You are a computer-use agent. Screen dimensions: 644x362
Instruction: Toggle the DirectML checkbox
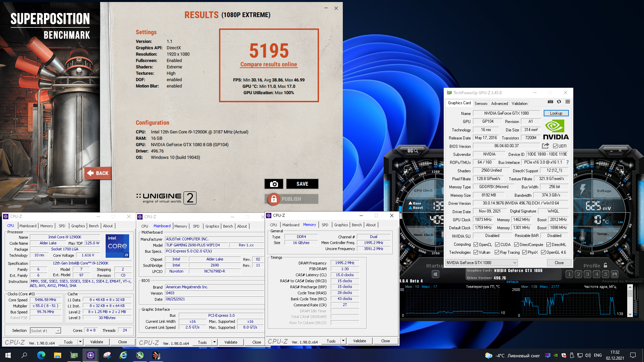(548, 245)
